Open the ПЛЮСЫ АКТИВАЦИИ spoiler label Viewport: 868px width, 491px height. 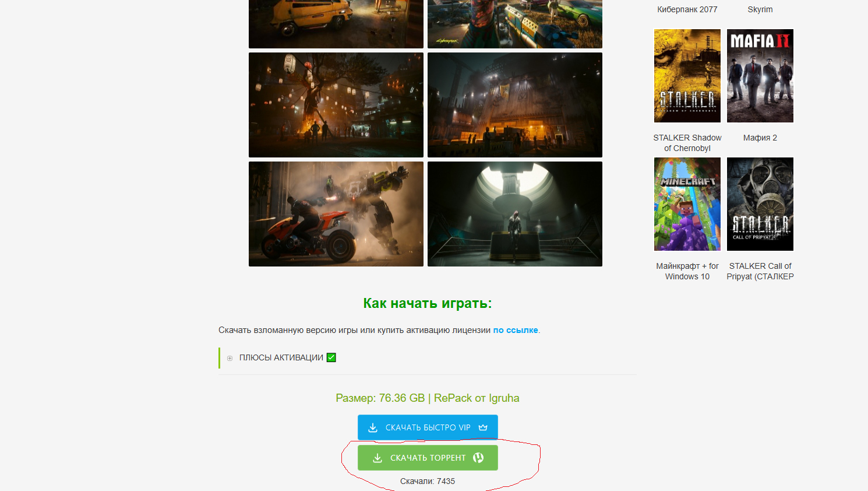(281, 357)
